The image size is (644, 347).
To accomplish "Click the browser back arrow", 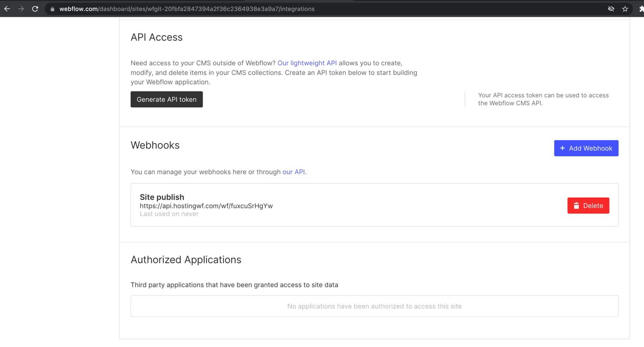I will pos(7,9).
